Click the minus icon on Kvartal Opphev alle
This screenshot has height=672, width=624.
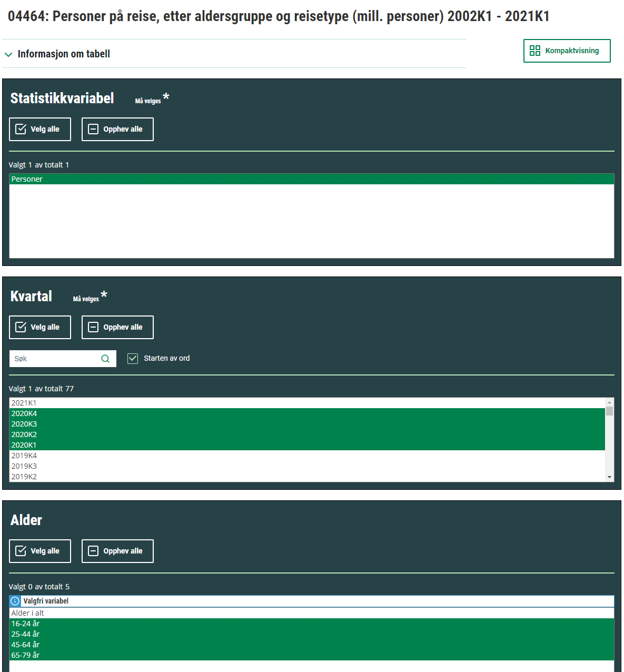coord(93,327)
